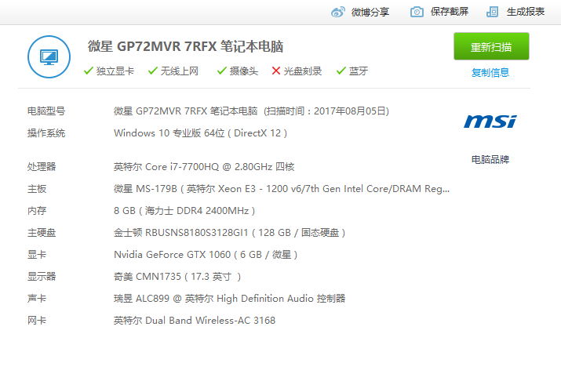Click 微星 MS-179B motherboard value
This screenshot has width=561, height=392.
click(x=282, y=189)
